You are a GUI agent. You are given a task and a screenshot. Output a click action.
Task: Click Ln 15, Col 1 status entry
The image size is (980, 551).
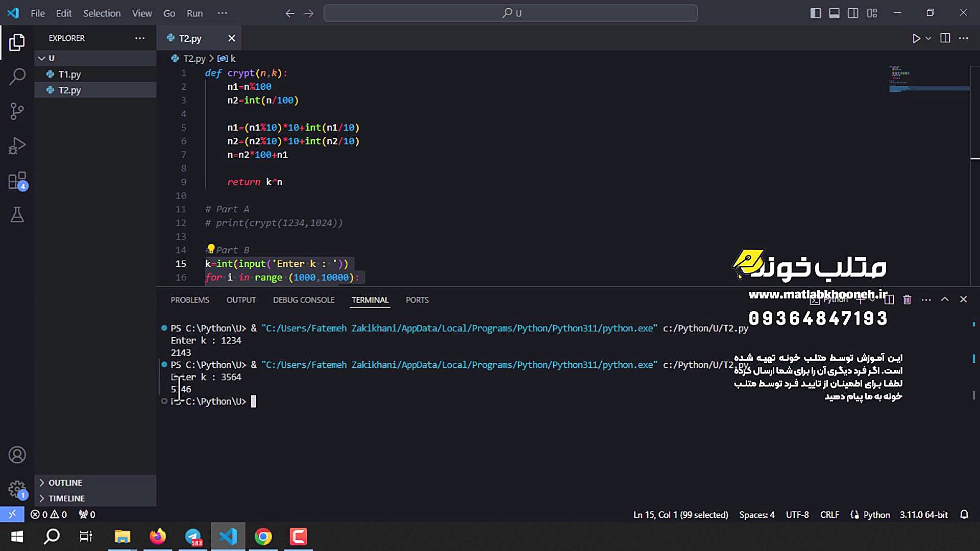680,515
